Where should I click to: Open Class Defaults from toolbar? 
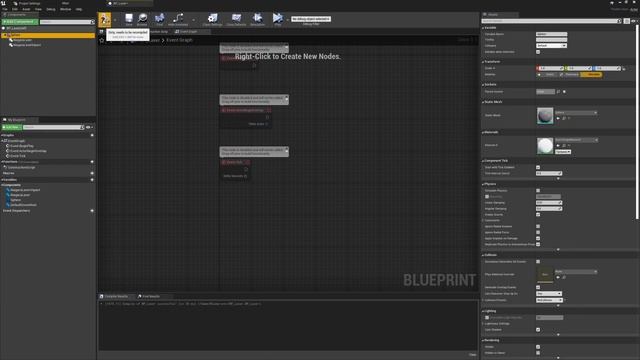point(236,19)
